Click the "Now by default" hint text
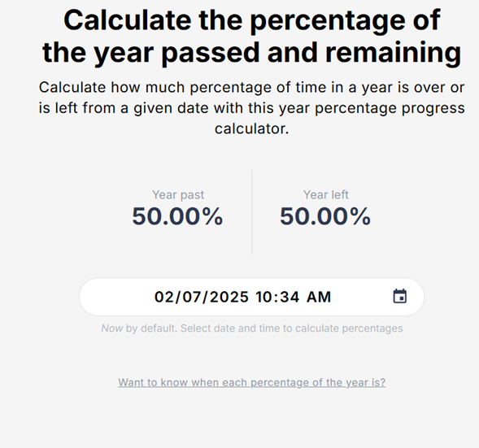The height and width of the screenshot is (448, 479). [x=252, y=328]
